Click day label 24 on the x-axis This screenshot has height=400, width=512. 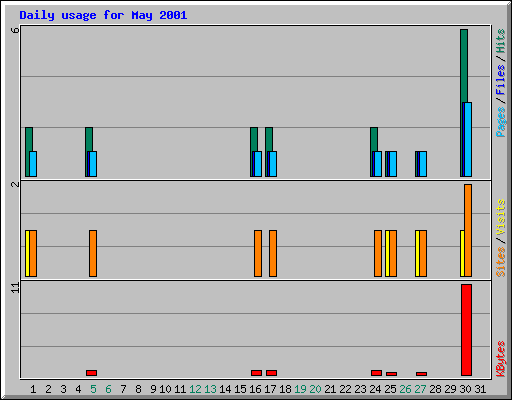375,389
